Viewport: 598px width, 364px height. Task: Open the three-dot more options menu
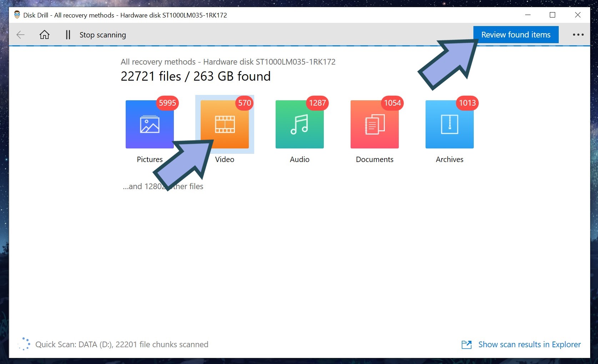tap(578, 35)
